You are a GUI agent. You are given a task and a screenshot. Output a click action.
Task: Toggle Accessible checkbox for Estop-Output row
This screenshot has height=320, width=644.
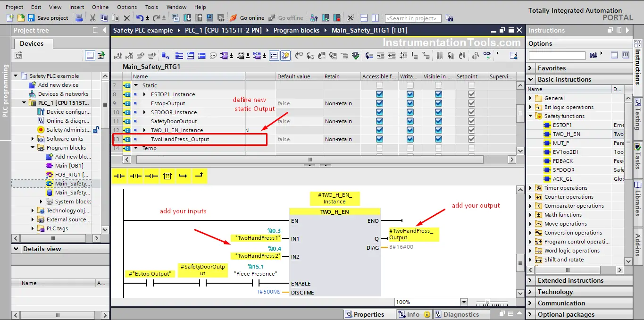click(x=379, y=103)
